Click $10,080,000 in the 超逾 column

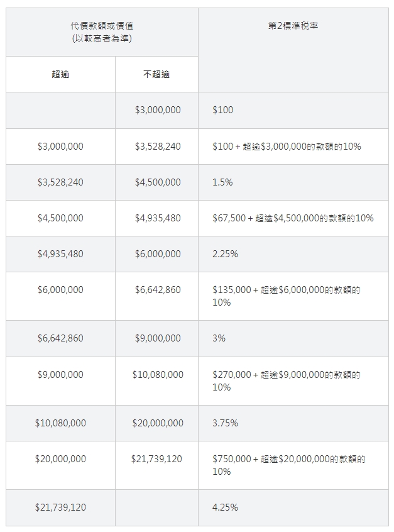coord(60,423)
